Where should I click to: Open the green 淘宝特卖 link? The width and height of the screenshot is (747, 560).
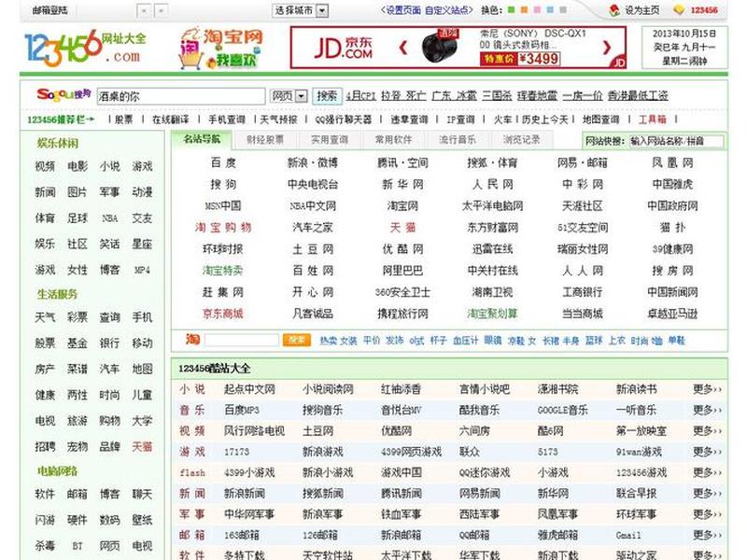tap(223, 271)
